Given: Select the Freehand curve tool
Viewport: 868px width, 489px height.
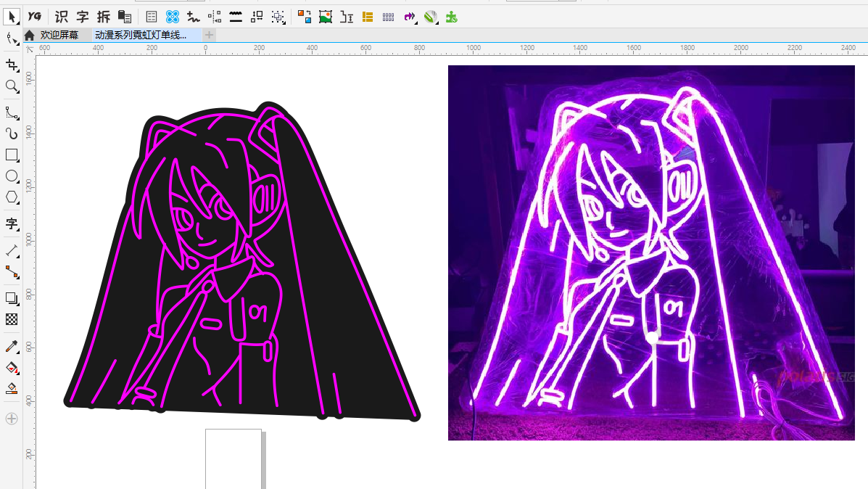Looking at the screenshot, I should pyautogui.click(x=12, y=113).
